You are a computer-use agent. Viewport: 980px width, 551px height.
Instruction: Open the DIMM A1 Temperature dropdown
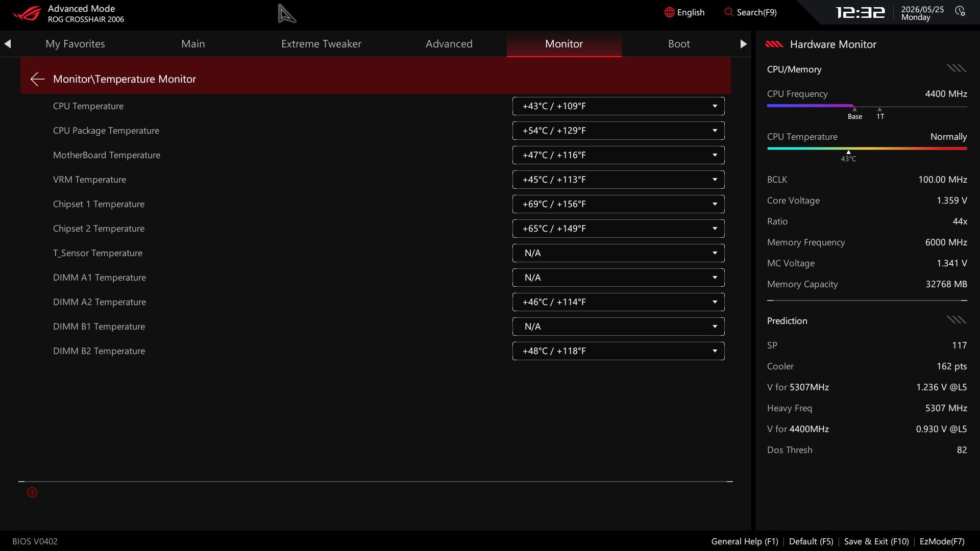tap(618, 278)
